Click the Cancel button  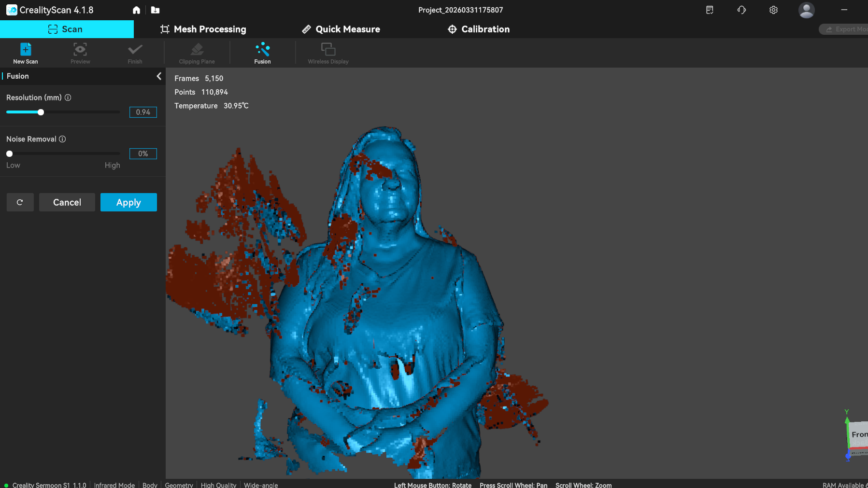67,202
